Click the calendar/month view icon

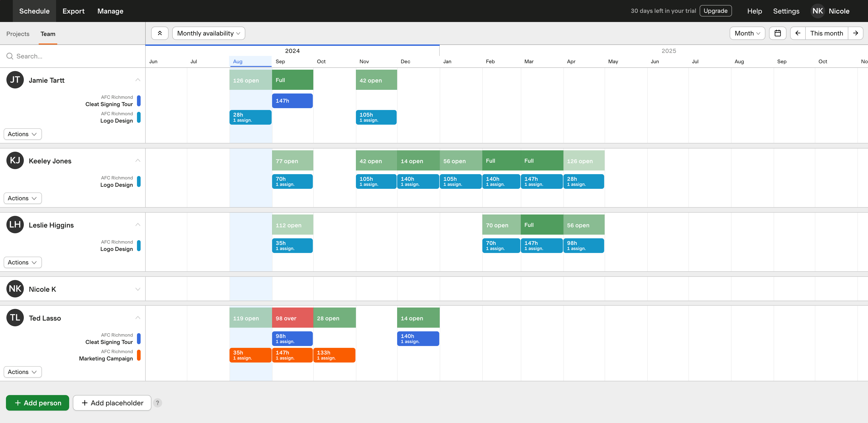pos(778,33)
